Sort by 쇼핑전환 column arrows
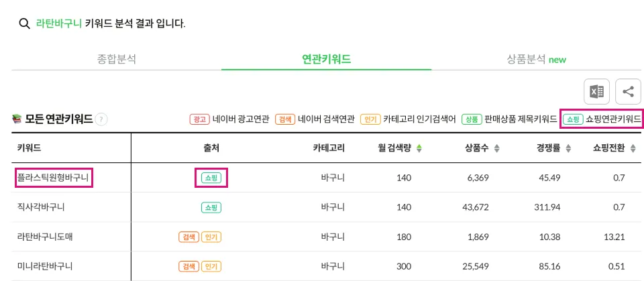 click(x=633, y=149)
